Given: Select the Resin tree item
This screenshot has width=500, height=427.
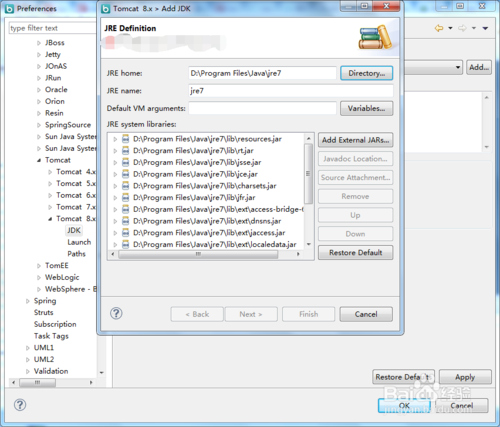Looking at the screenshot, I should pos(54,113).
